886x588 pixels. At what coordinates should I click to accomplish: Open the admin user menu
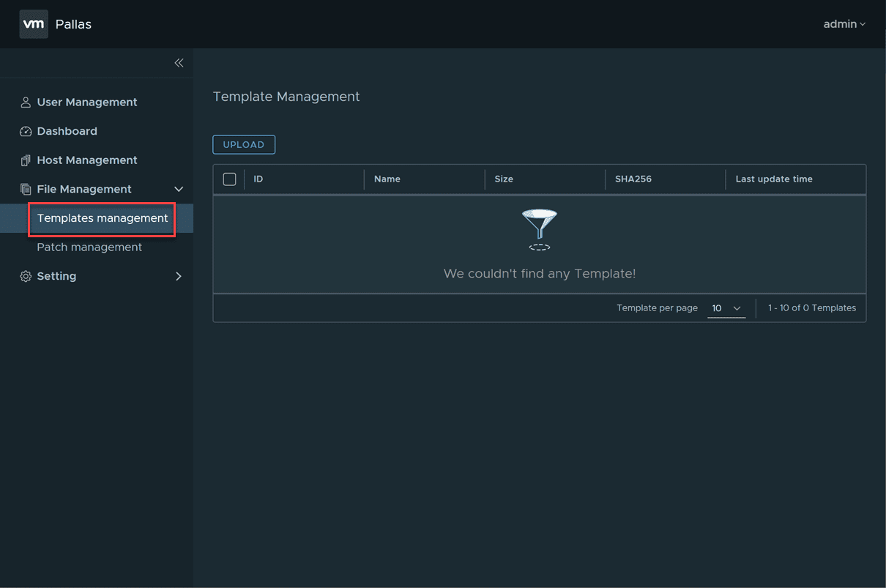pos(844,24)
